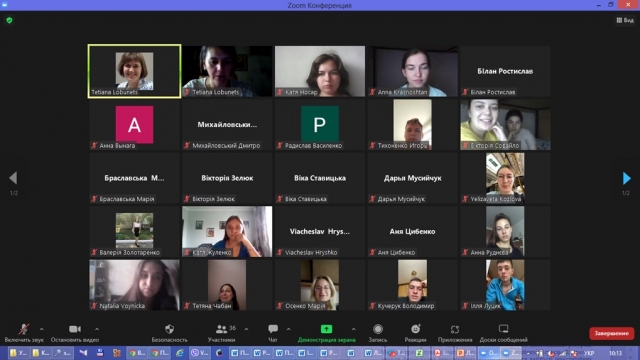640x360 pixels.
Task: Select Тихоненко Игорь video tile
Action: click(x=412, y=124)
